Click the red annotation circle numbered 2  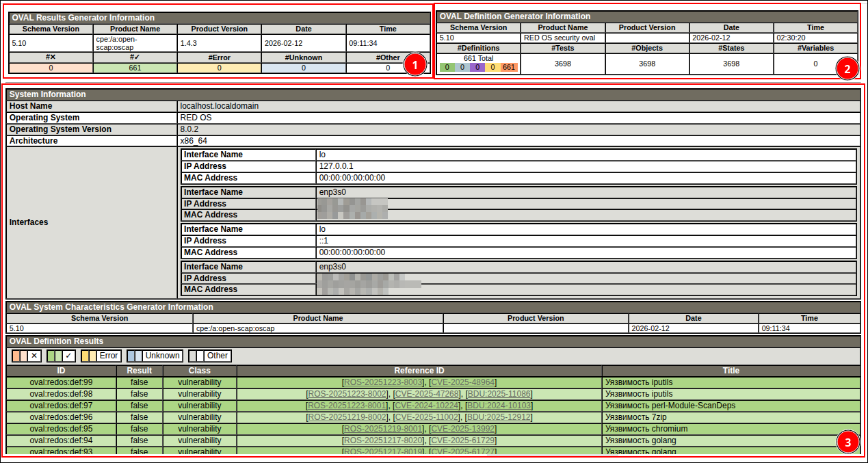point(846,68)
